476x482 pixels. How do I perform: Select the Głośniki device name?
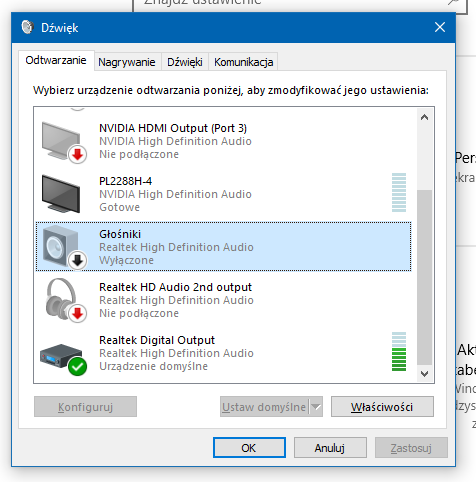[120, 234]
